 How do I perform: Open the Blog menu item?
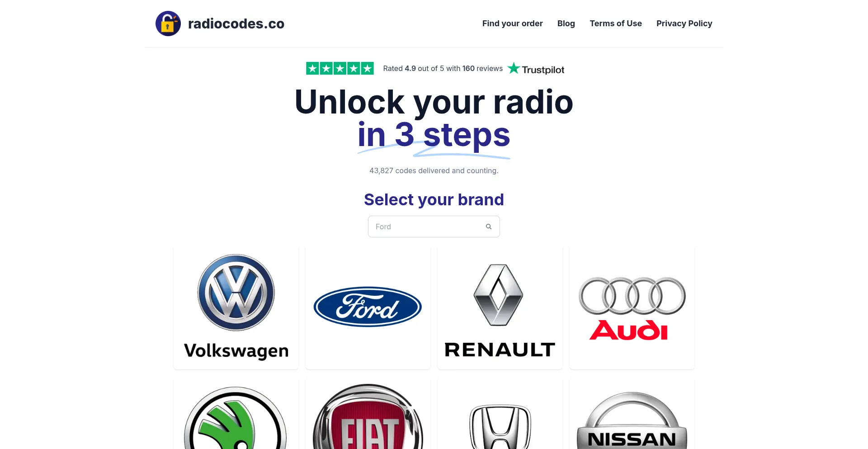(x=566, y=24)
